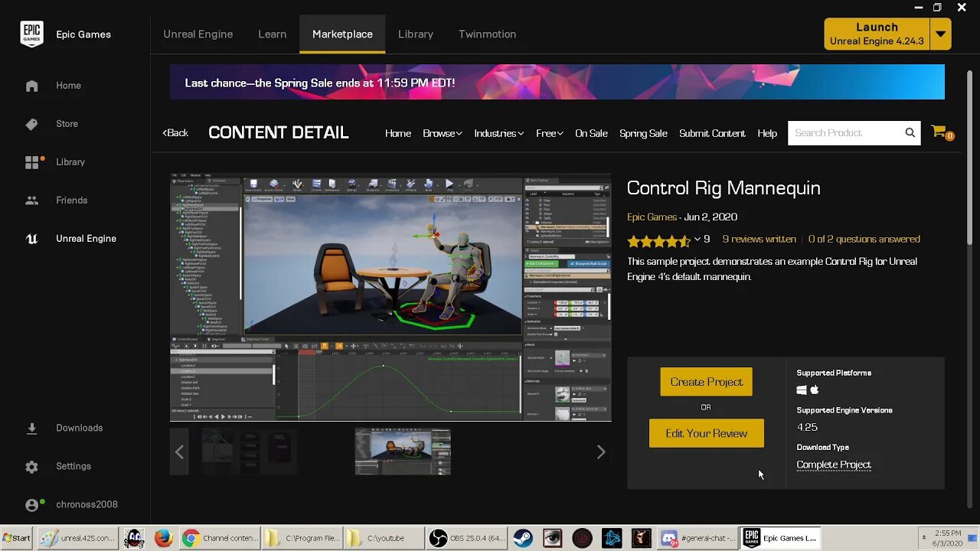Select the highlighted screenshot thumbnail
980x551 pixels.
tap(402, 452)
